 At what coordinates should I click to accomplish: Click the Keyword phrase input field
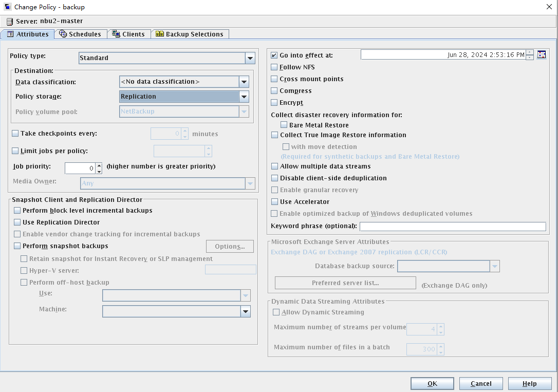[x=452, y=227]
